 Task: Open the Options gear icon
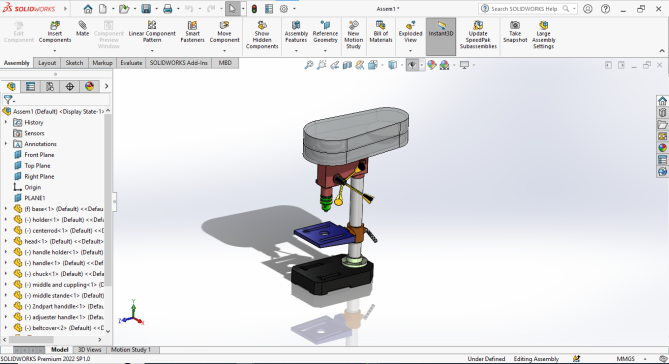tap(284, 9)
